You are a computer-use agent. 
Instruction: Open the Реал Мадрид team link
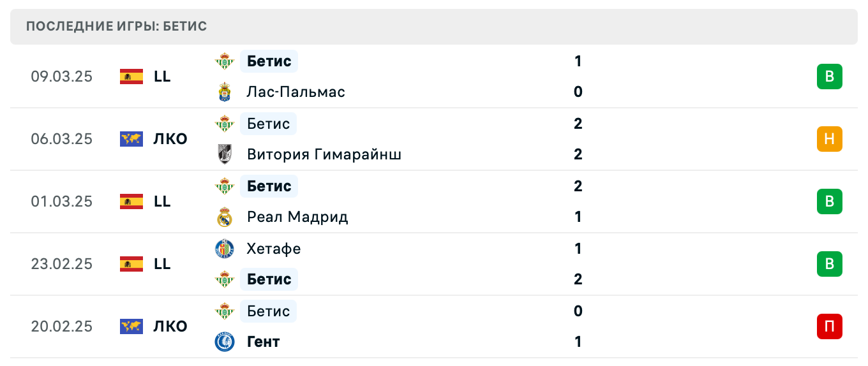pyautogui.click(x=297, y=217)
